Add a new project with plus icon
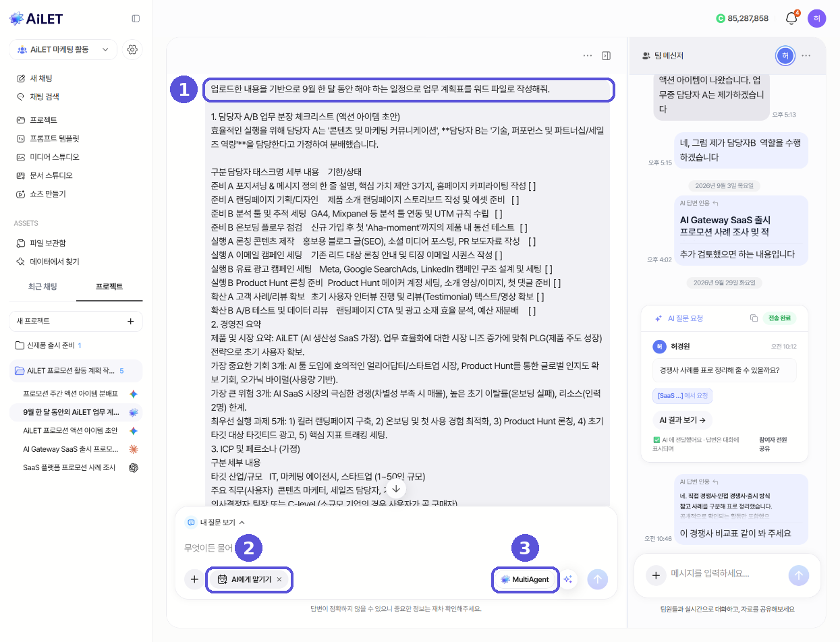The width and height of the screenshot is (840, 642). coord(130,321)
